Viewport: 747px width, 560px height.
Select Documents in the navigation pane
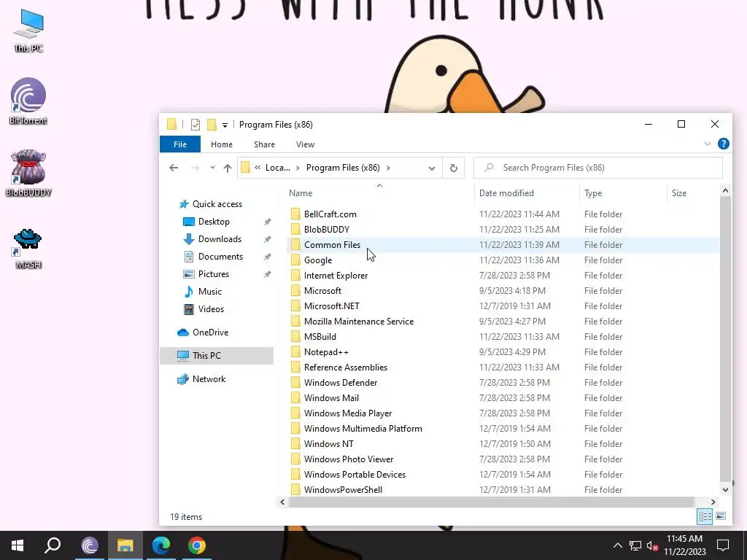tap(220, 256)
